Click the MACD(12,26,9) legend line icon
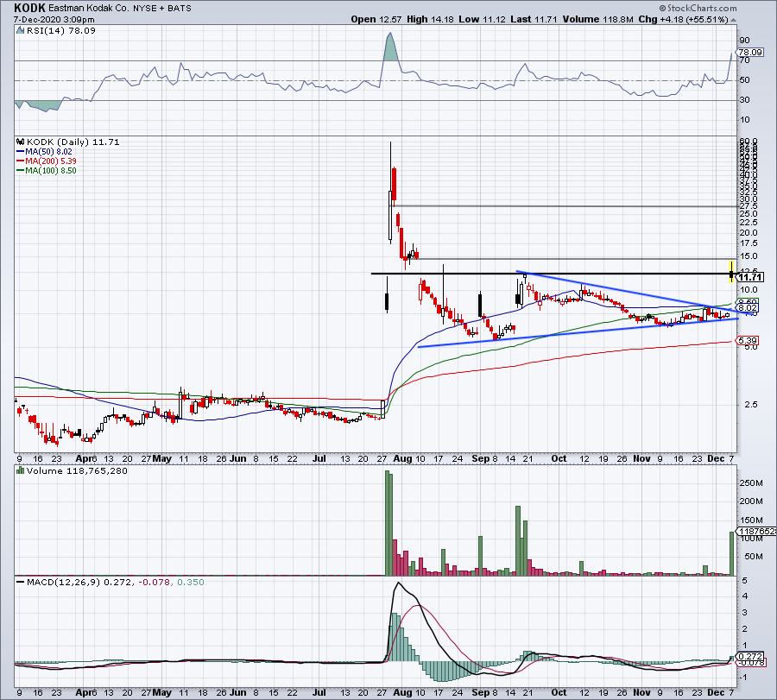The image size is (777, 700). 21,582
